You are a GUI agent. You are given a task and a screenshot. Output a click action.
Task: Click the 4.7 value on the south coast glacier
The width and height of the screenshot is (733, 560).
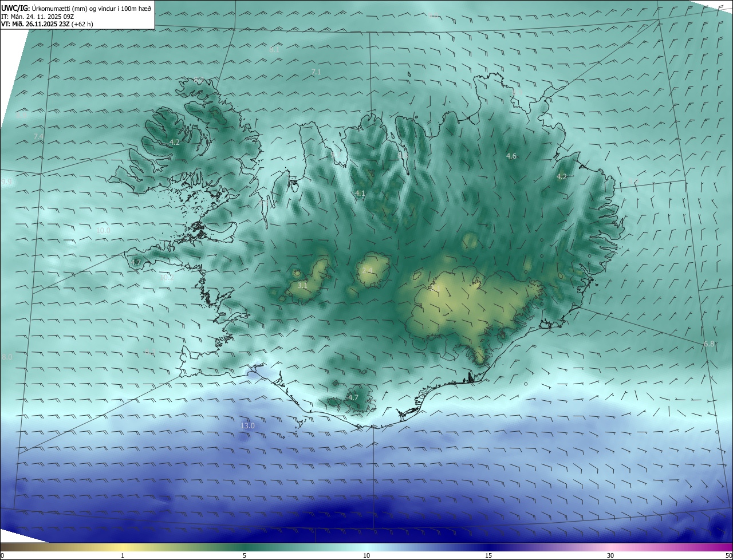(x=353, y=397)
